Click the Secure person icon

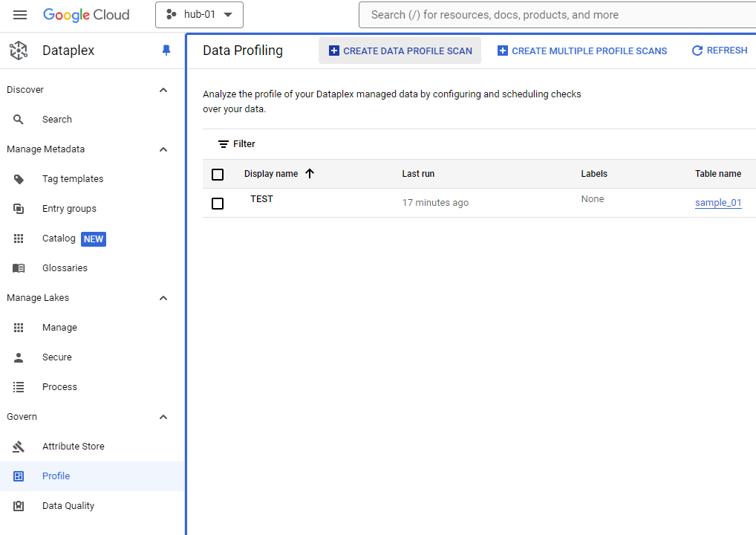(19, 357)
